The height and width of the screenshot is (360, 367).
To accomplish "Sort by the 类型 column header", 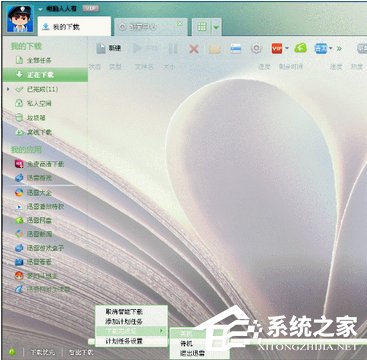I will [x=115, y=67].
